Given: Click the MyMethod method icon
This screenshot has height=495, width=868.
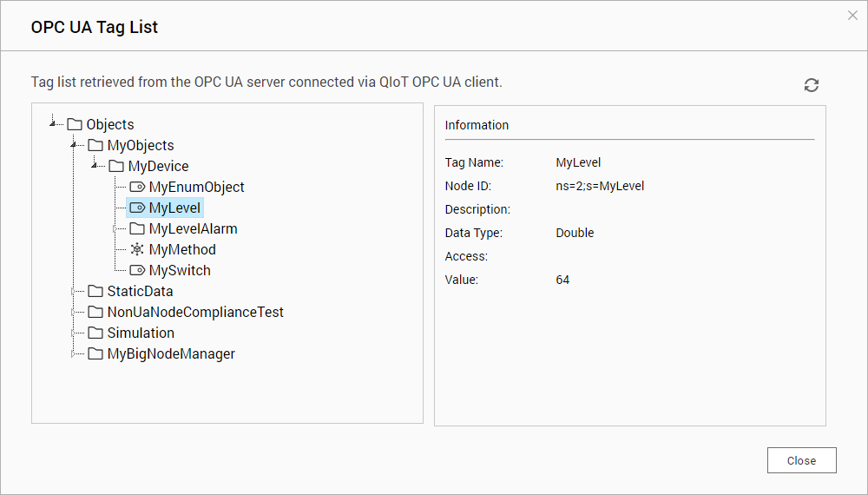Looking at the screenshot, I should (137, 250).
